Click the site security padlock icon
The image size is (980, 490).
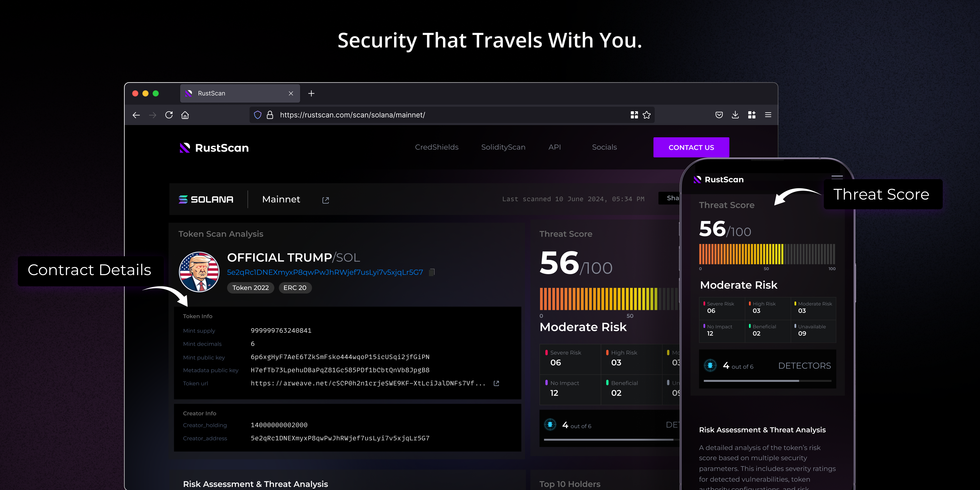pyautogui.click(x=270, y=115)
